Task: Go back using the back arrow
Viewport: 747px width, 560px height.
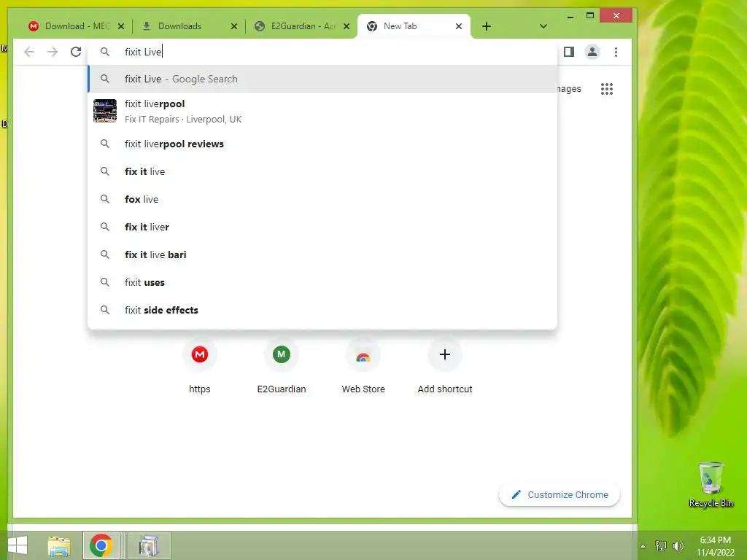Action: (29, 52)
